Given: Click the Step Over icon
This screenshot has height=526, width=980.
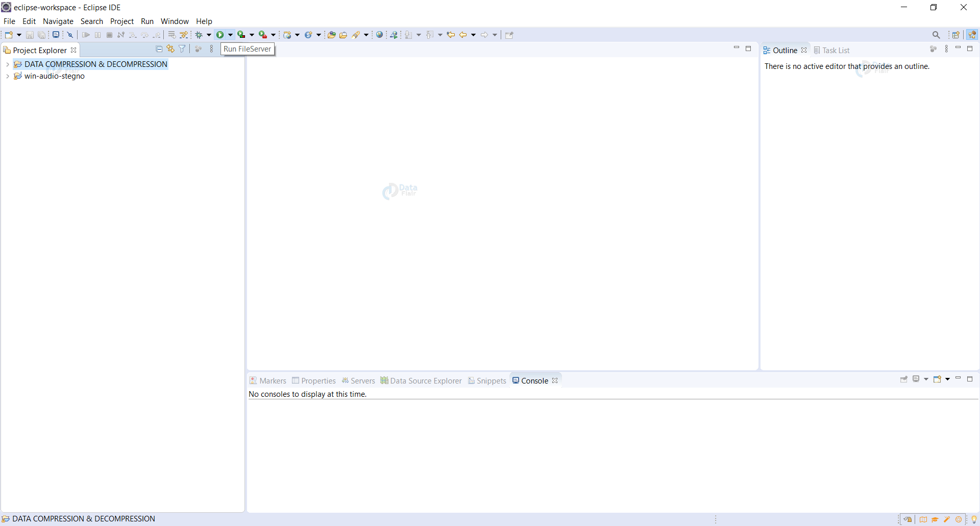Looking at the screenshot, I should [145, 35].
